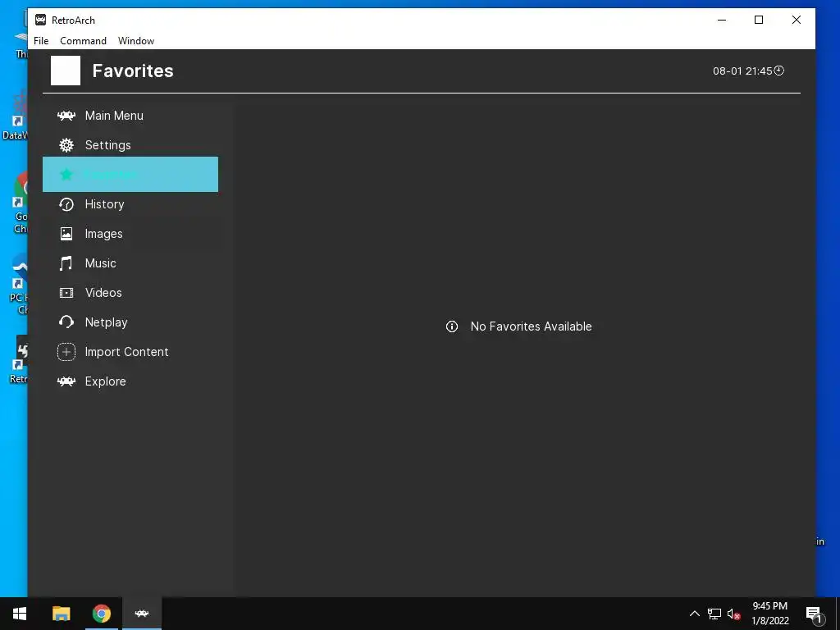Click the Videos film icon
Image resolution: width=840 pixels, height=630 pixels.
(66, 293)
